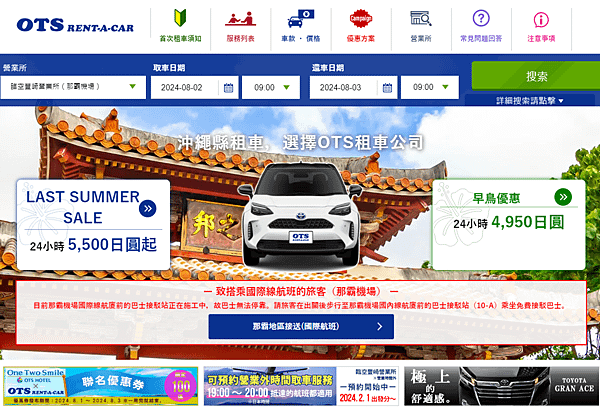Click the 取車日期 label
The image size is (600, 413).
pyautogui.click(x=169, y=68)
